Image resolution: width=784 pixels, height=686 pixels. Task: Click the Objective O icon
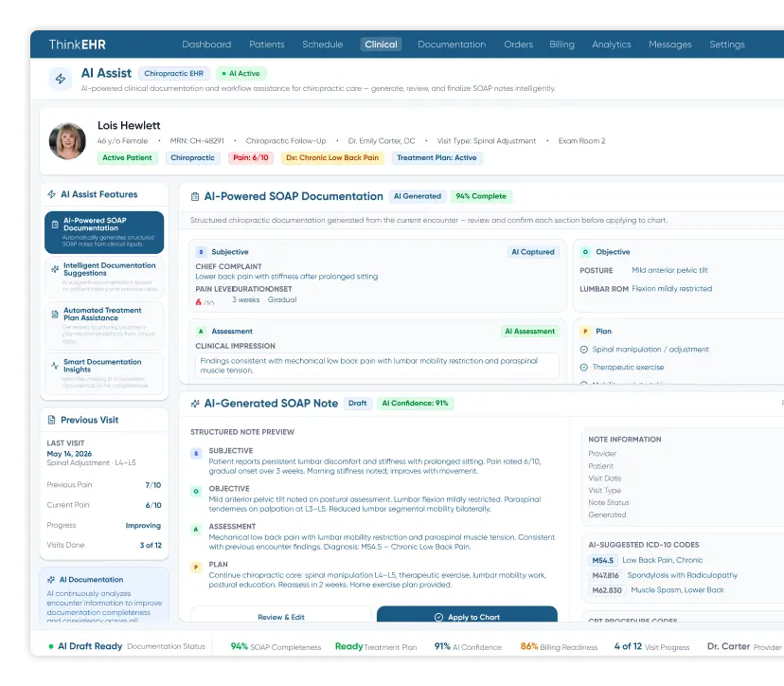click(585, 252)
